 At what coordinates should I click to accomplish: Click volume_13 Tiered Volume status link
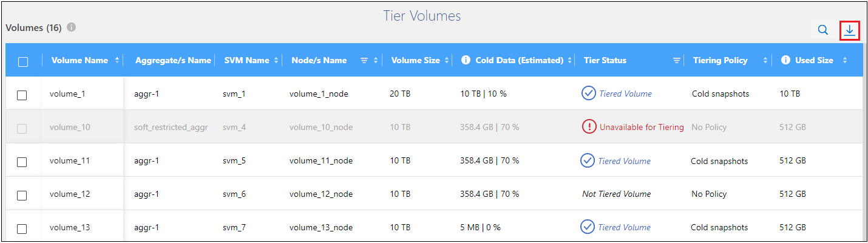624,227
